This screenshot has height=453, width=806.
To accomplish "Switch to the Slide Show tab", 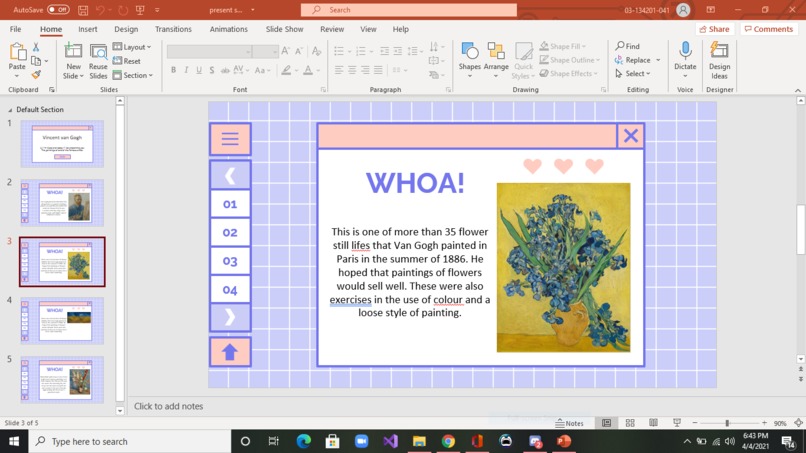I will (x=284, y=29).
